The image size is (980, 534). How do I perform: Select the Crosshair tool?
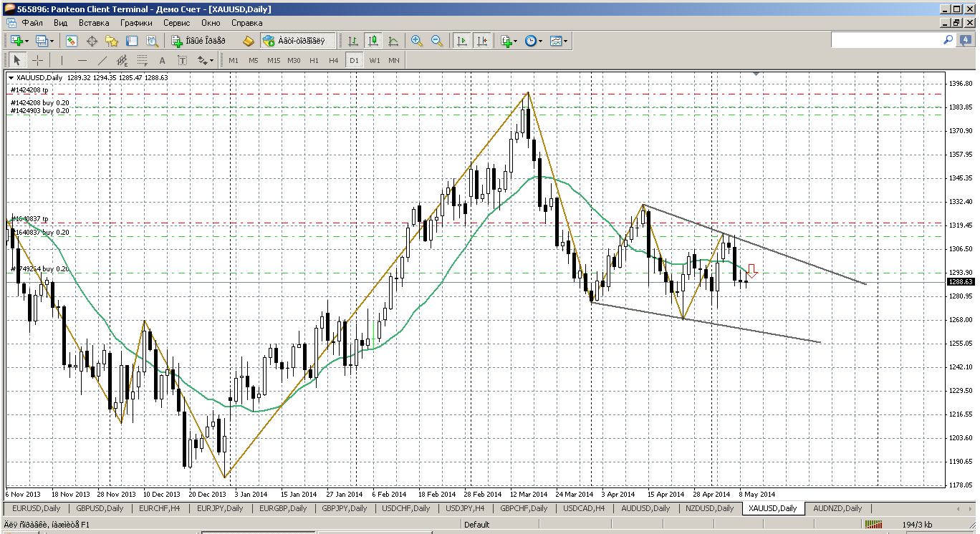coord(37,61)
